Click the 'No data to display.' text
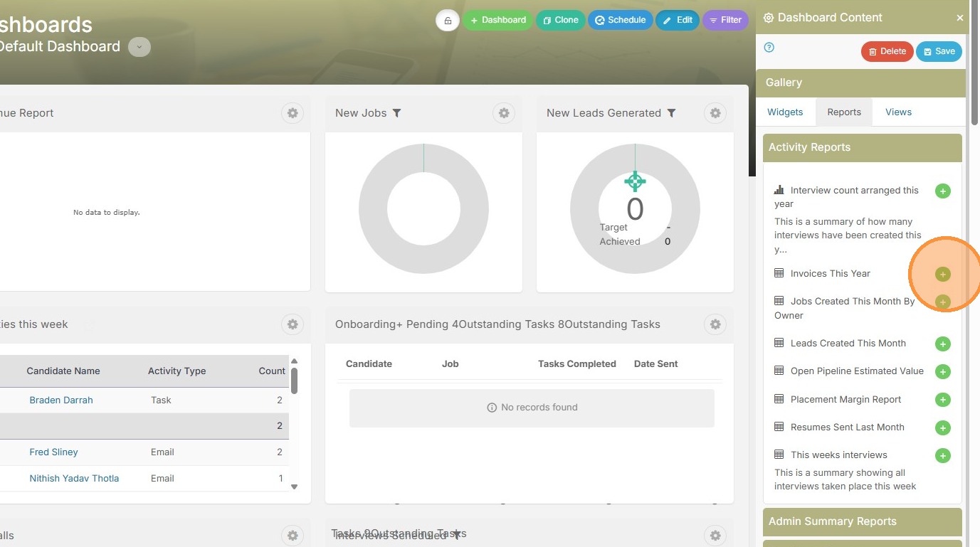Screen dimensions: 980x547 [107, 213]
